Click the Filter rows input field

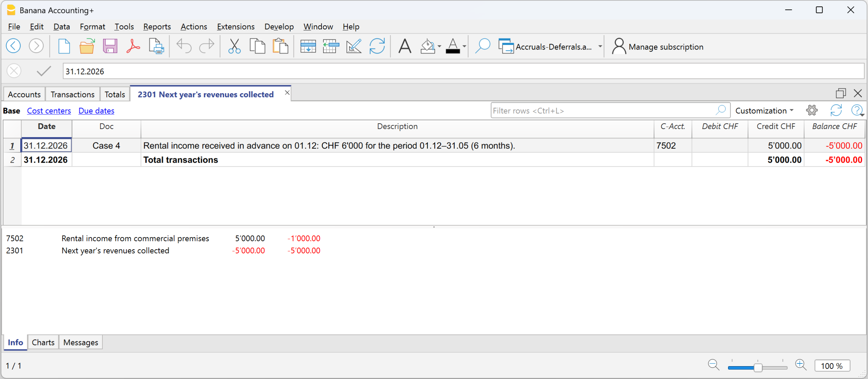click(x=603, y=110)
